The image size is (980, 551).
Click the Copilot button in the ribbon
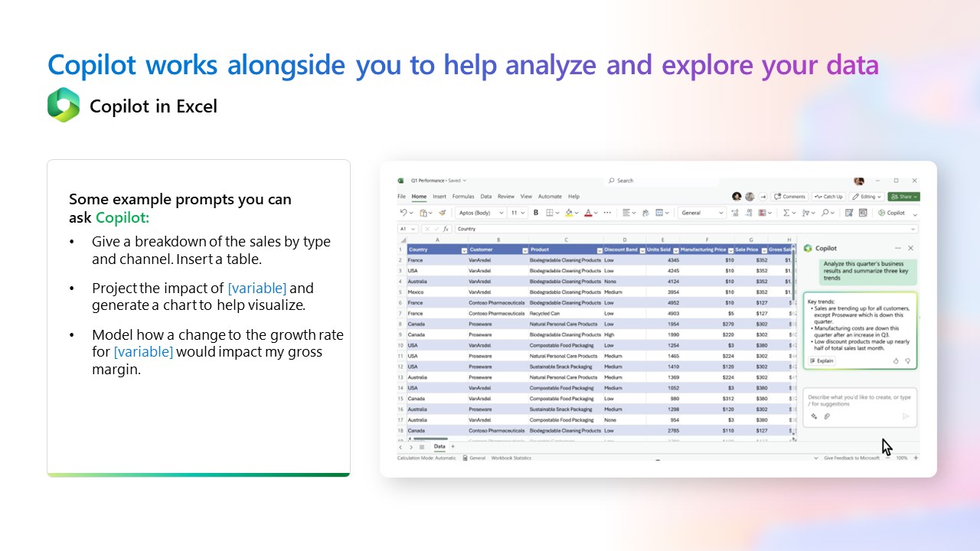click(x=892, y=213)
